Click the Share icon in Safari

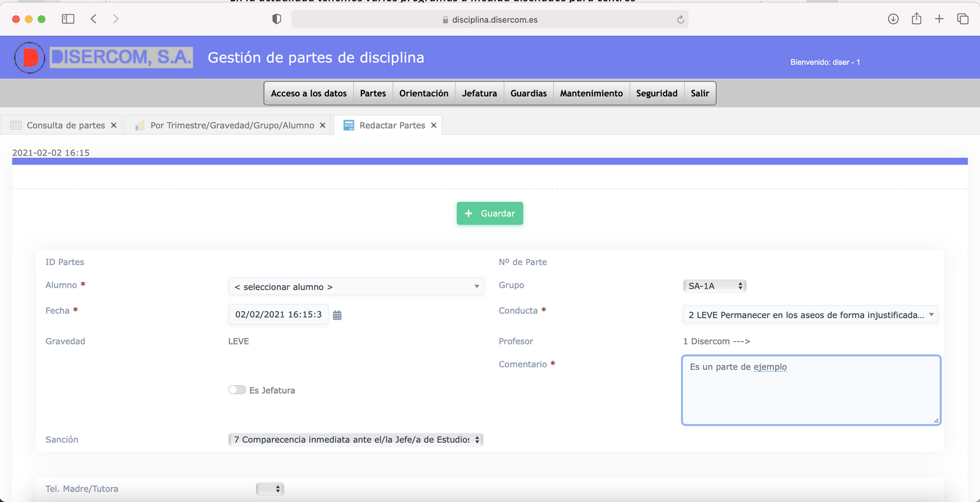(x=916, y=19)
